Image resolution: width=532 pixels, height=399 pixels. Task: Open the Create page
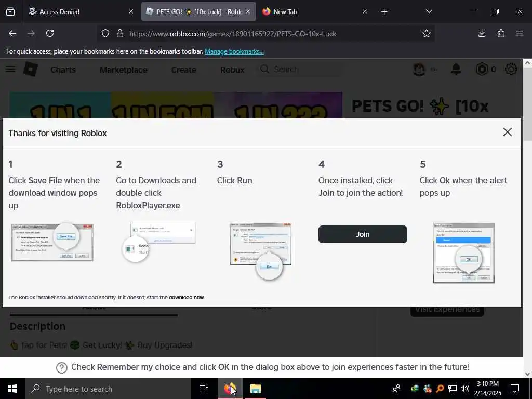click(x=183, y=70)
